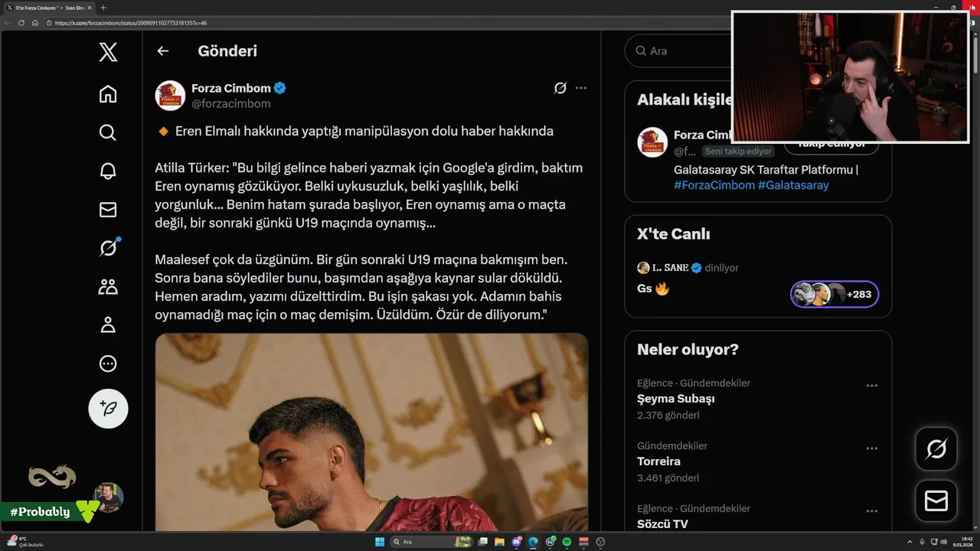Viewport: 980px width, 551px height.
Task: Click Forza Cimbom's profile avatar on the post
Action: click(x=170, y=96)
